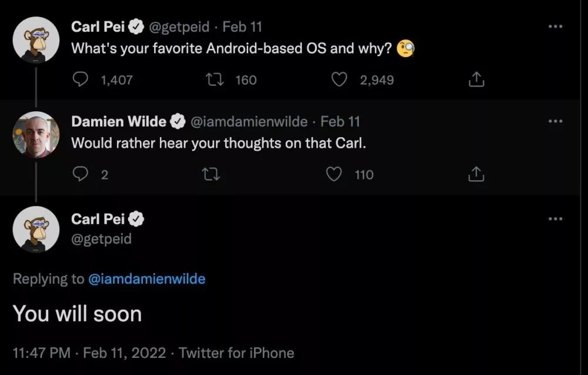
Task: Like the tweet with 2,949 likes
Action: pos(340,79)
